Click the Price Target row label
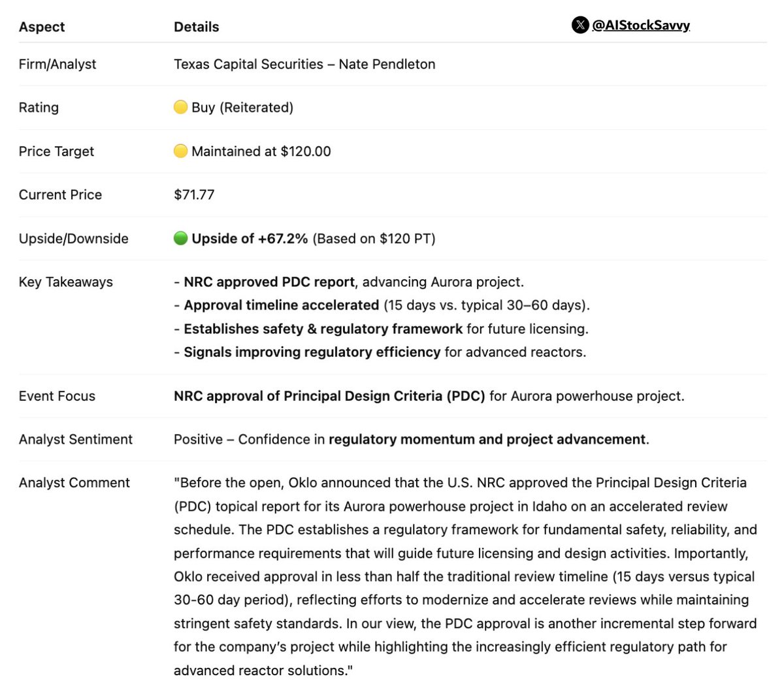This screenshot has height=700, width=784. [x=56, y=151]
